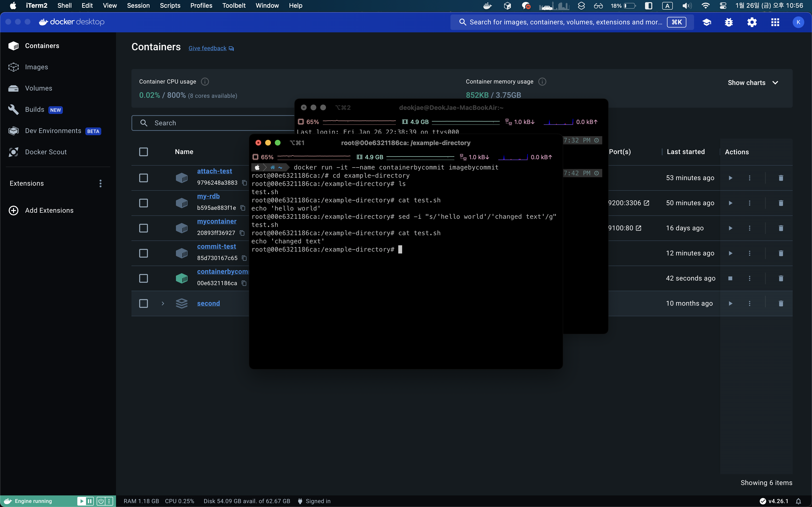This screenshot has width=812, height=507.
Task: Click the Docker Scout sidebar icon
Action: tap(14, 152)
